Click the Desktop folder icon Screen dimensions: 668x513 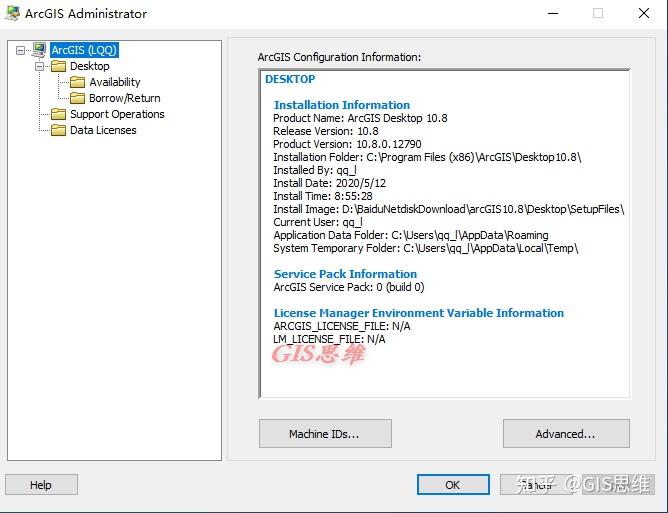(58, 66)
